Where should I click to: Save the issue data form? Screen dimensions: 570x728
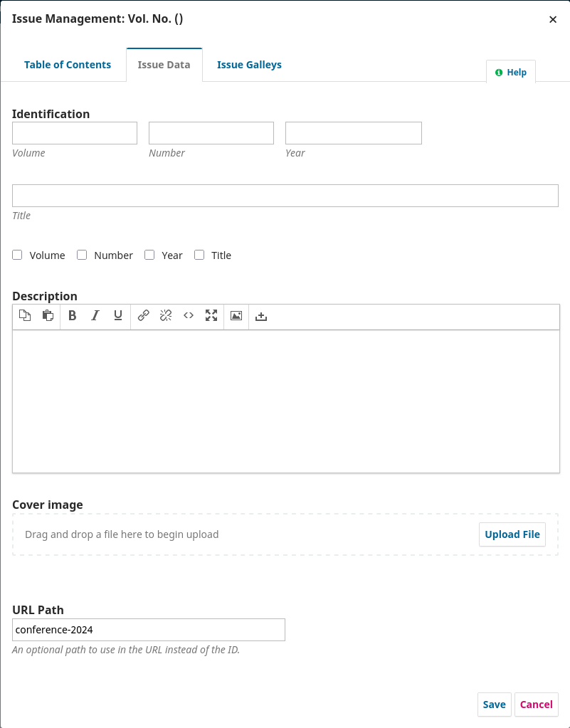point(494,705)
